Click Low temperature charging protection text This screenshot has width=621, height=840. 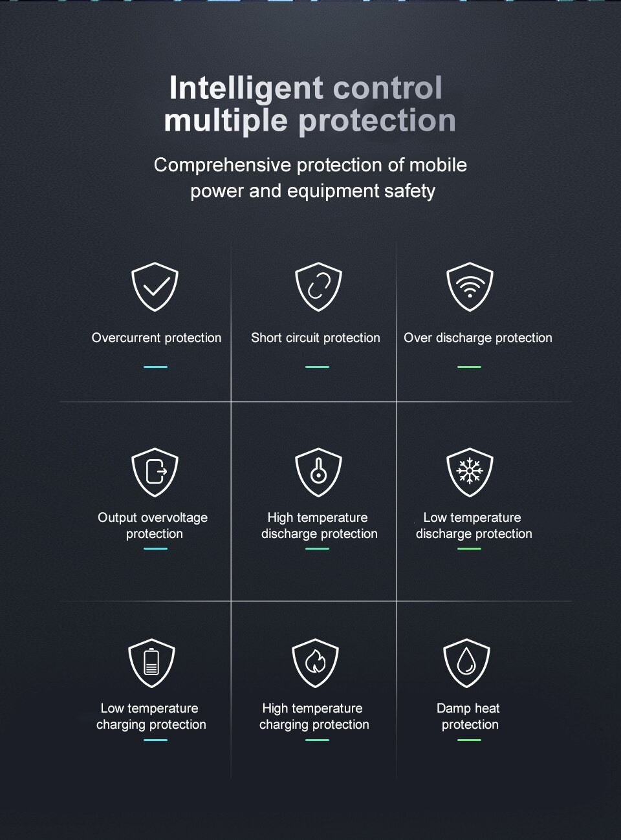[151, 716]
